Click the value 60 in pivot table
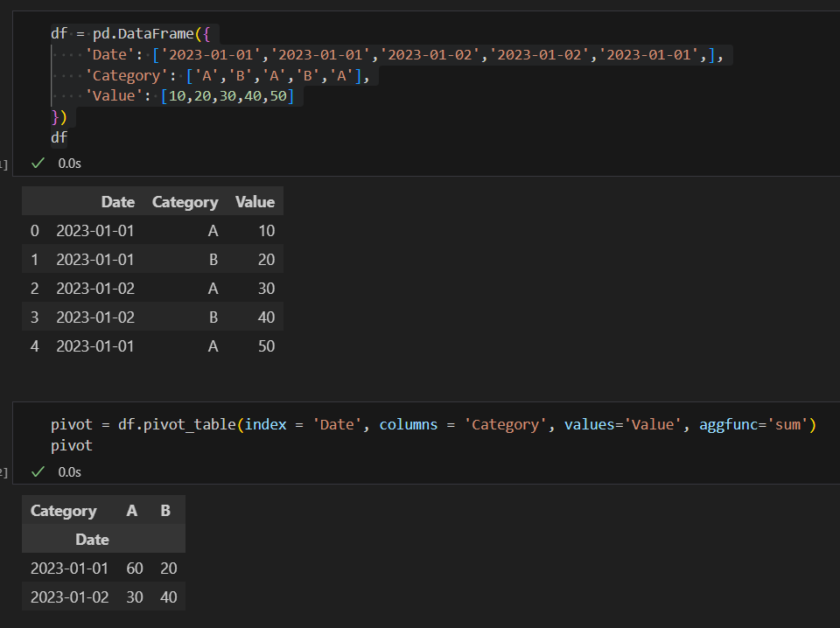Viewport: 840px width, 628px height. coord(135,569)
